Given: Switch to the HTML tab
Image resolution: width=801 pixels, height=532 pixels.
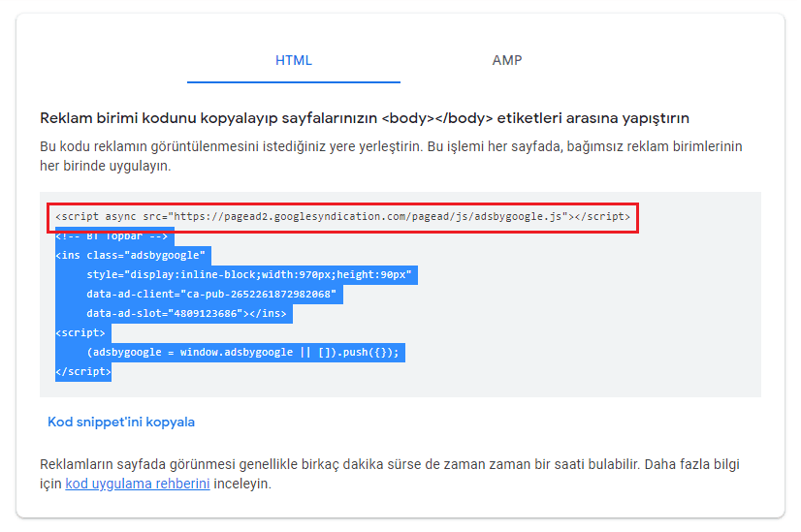Looking at the screenshot, I should [x=293, y=60].
